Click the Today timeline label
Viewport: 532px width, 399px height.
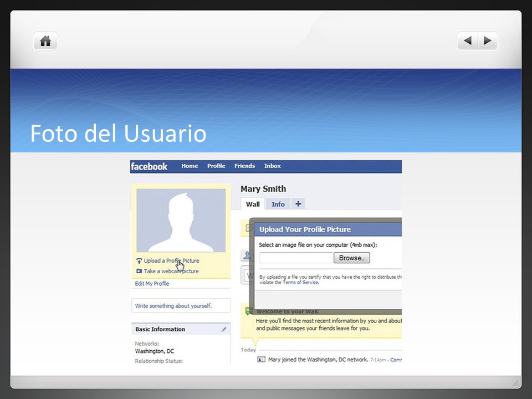click(248, 350)
